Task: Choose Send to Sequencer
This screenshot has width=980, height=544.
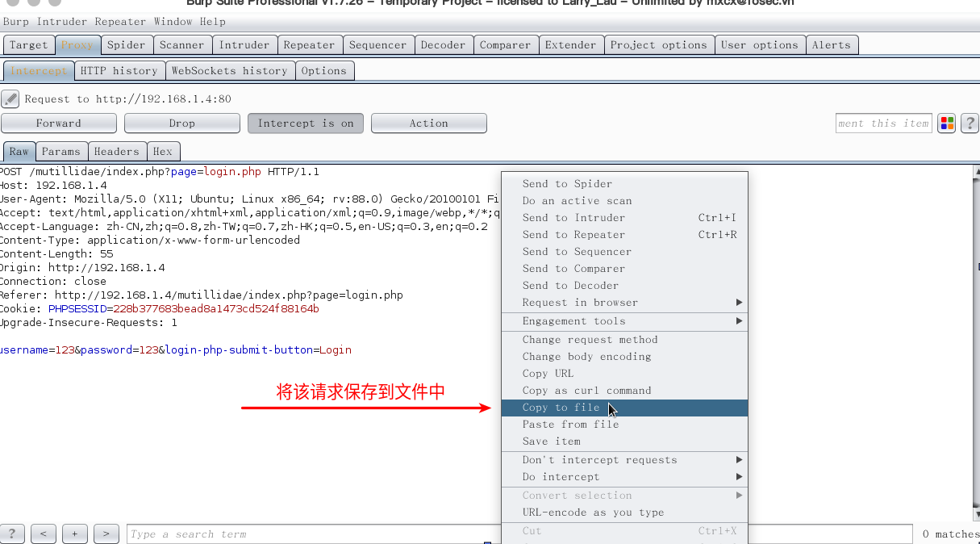Action: 624,252
